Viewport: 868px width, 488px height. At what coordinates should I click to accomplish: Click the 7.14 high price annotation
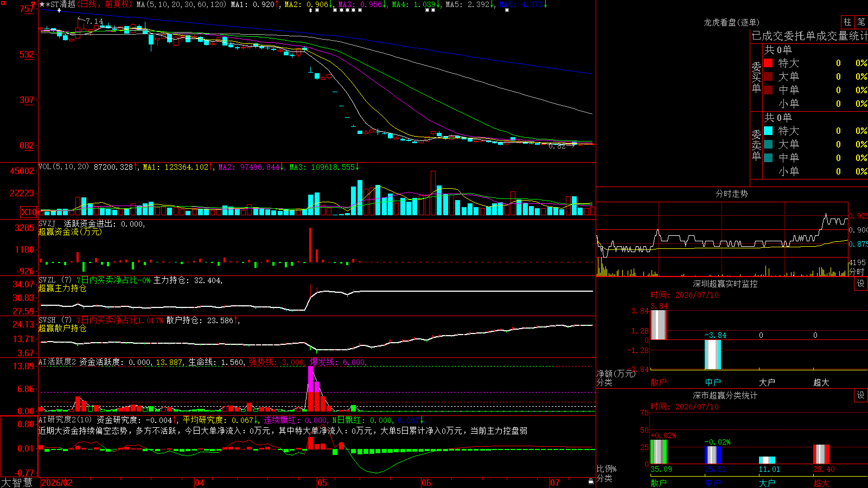[x=94, y=22]
